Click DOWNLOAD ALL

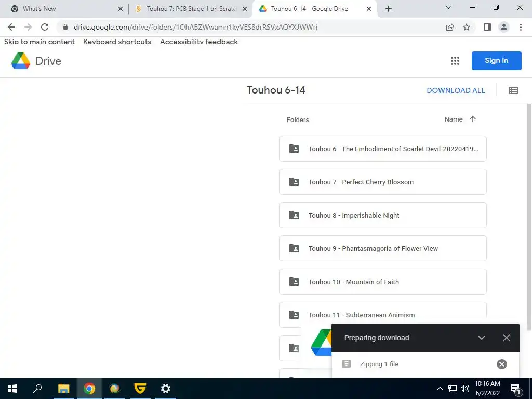pyautogui.click(x=456, y=90)
